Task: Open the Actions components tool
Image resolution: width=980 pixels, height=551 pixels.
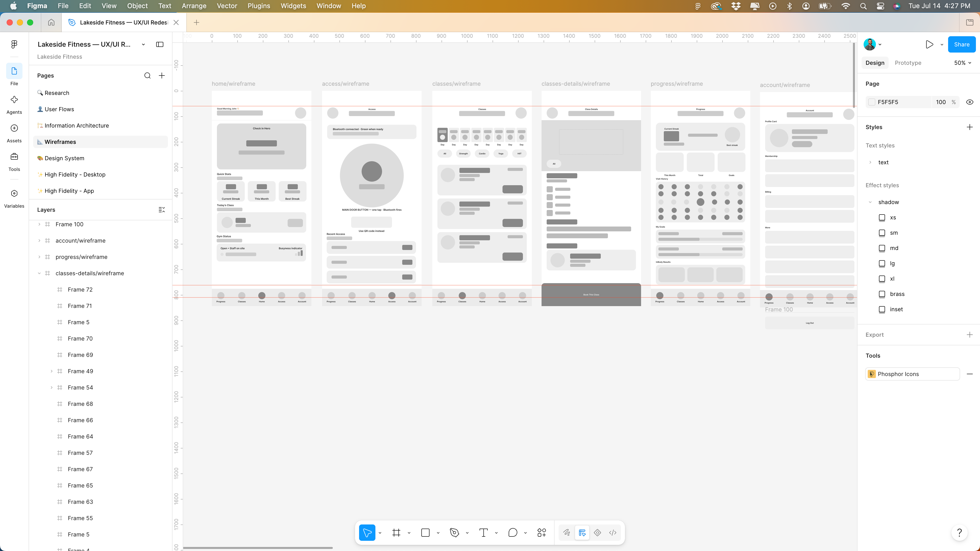Action: (x=542, y=533)
